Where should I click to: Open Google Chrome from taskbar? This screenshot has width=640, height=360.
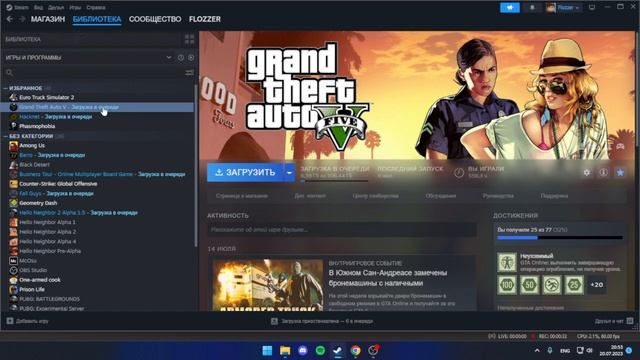[356, 351]
